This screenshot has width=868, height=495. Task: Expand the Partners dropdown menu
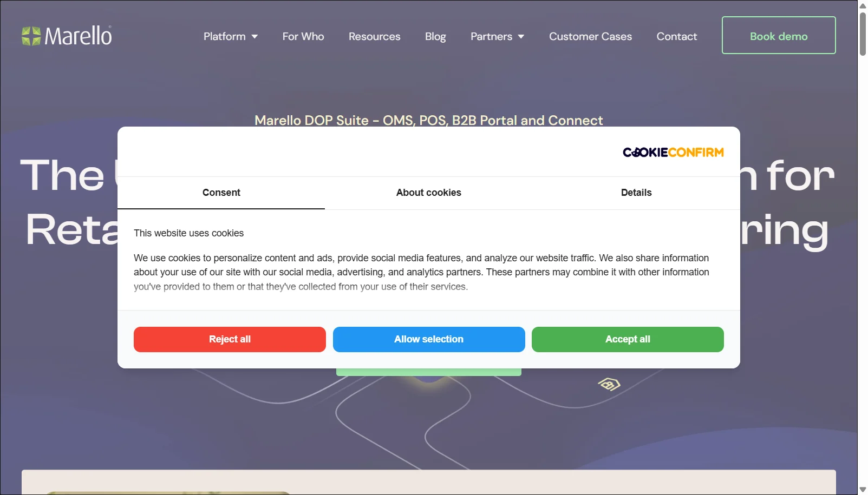coord(498,36)
